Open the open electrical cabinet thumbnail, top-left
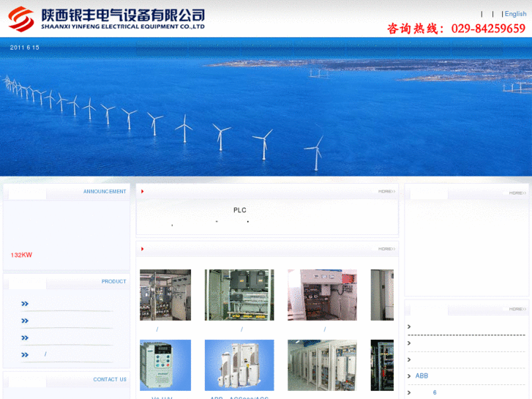This screenshot has height=399, width=532. (x=165, y=295)
